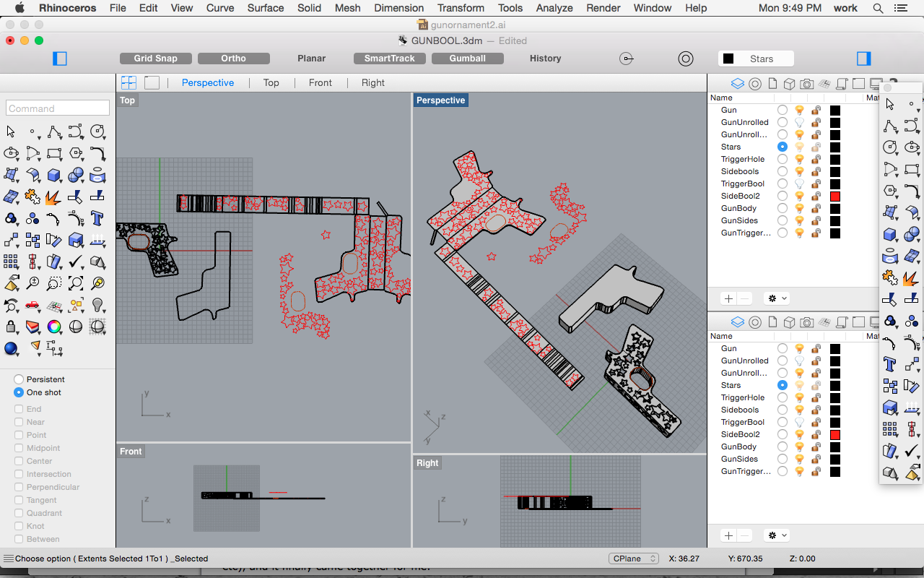Select the One shot osnap radio button

coord(19,392)
